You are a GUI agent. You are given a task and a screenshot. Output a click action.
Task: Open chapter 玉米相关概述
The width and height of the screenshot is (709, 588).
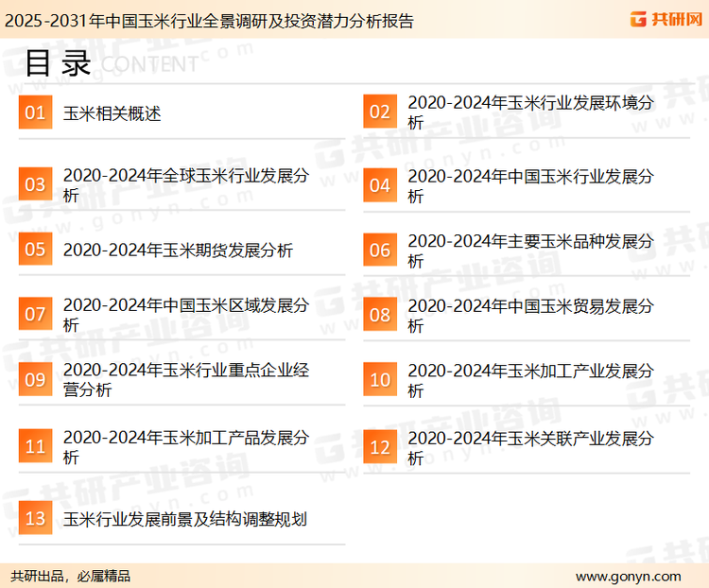click(x=112, y=113)
